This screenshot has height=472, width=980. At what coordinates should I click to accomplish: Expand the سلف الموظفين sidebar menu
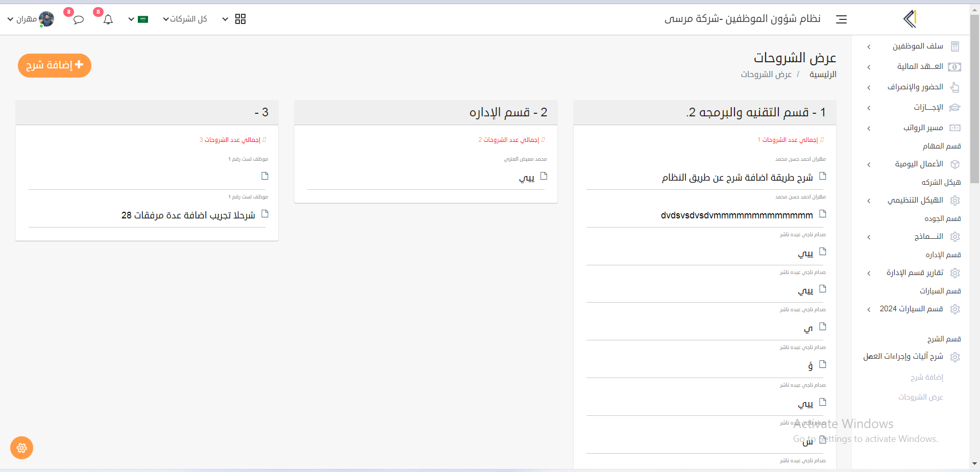tap(917, 46)
